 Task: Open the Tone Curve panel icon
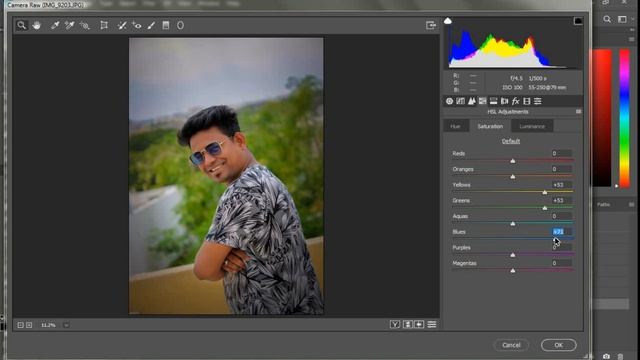click(460, 101)
